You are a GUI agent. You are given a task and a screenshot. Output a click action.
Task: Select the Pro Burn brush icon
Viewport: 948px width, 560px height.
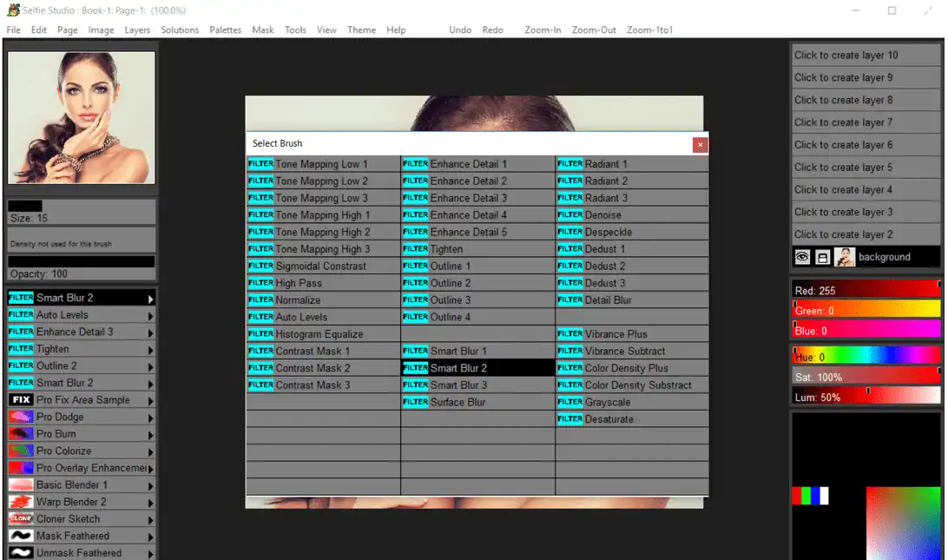click(x=21, y=434)
